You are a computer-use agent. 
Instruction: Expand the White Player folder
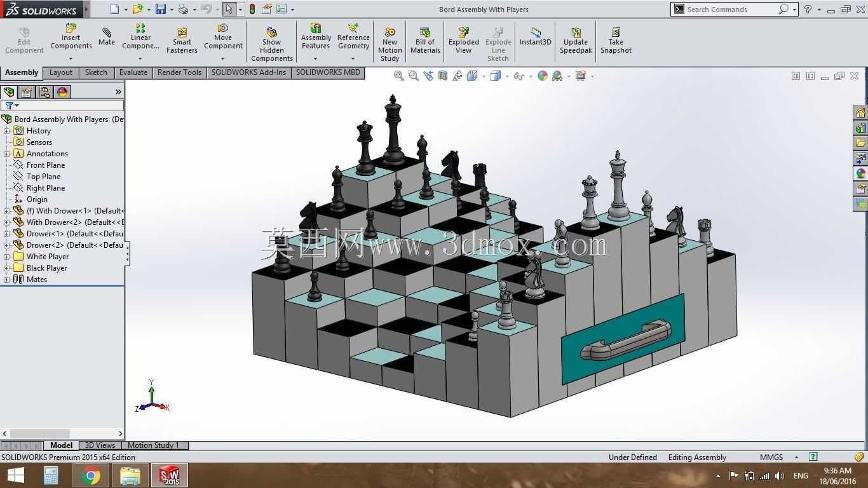pos(7,257)
